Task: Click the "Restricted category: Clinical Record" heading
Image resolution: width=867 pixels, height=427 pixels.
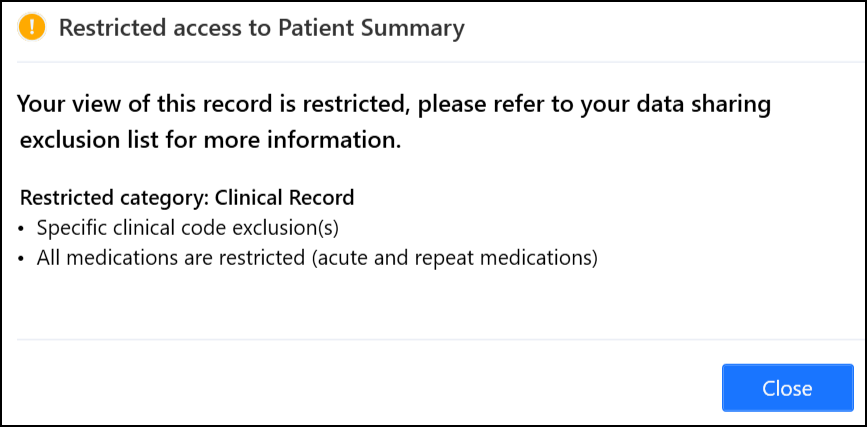Action: click(187, 197)
